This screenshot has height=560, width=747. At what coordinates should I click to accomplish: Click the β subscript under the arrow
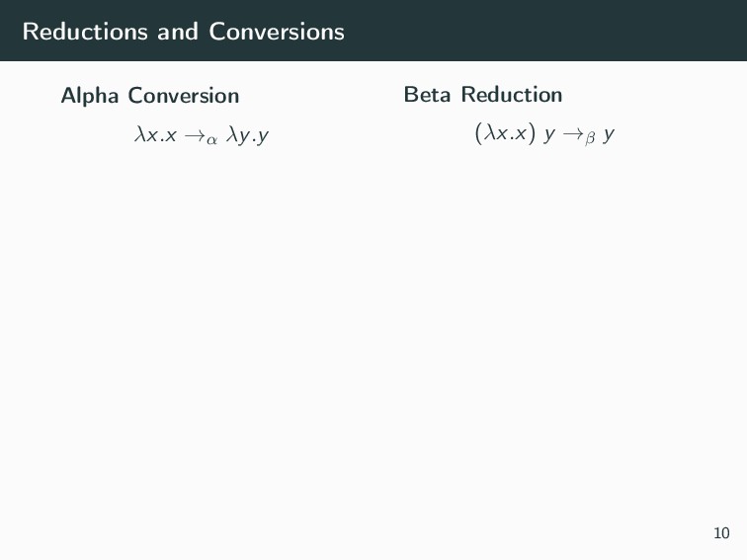tap(589, 137)
